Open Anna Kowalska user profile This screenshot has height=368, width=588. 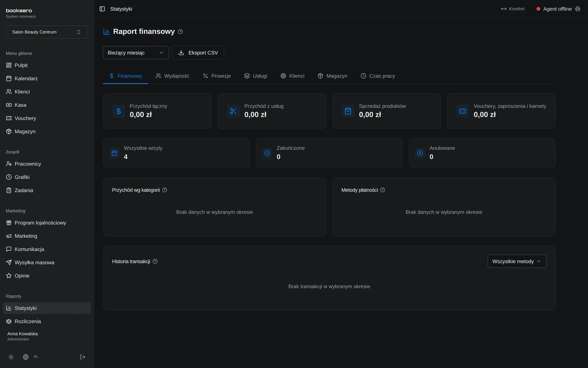23,336
